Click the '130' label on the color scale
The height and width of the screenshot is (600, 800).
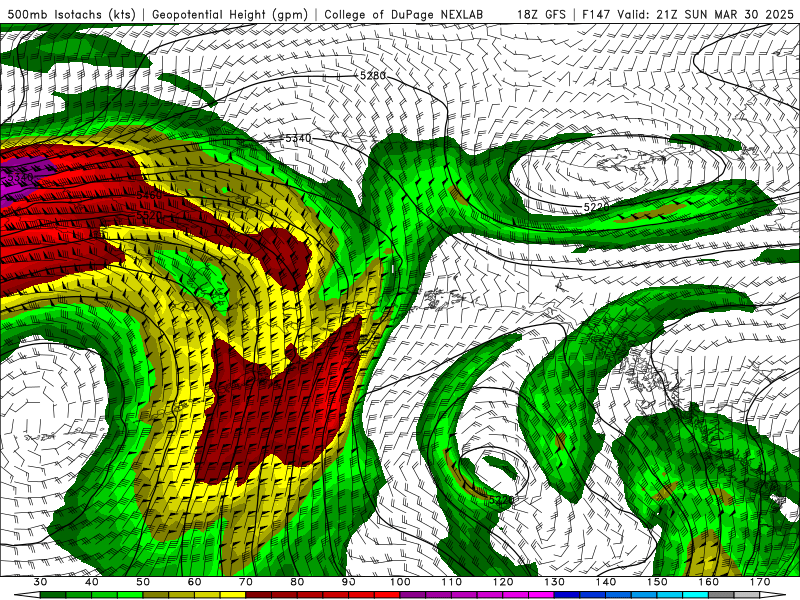tap(554, 582)
